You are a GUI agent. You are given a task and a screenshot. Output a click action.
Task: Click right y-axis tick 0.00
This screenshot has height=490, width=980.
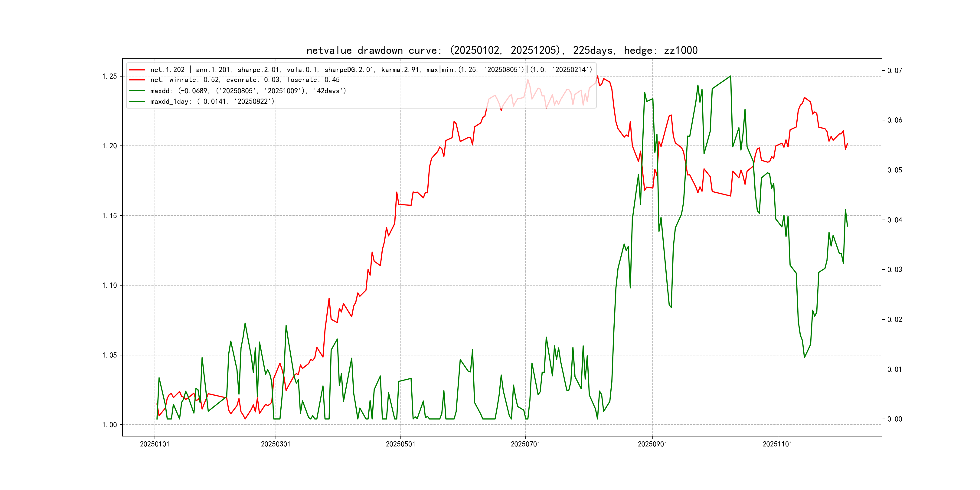pyautogui.click(x=894, y=419)
